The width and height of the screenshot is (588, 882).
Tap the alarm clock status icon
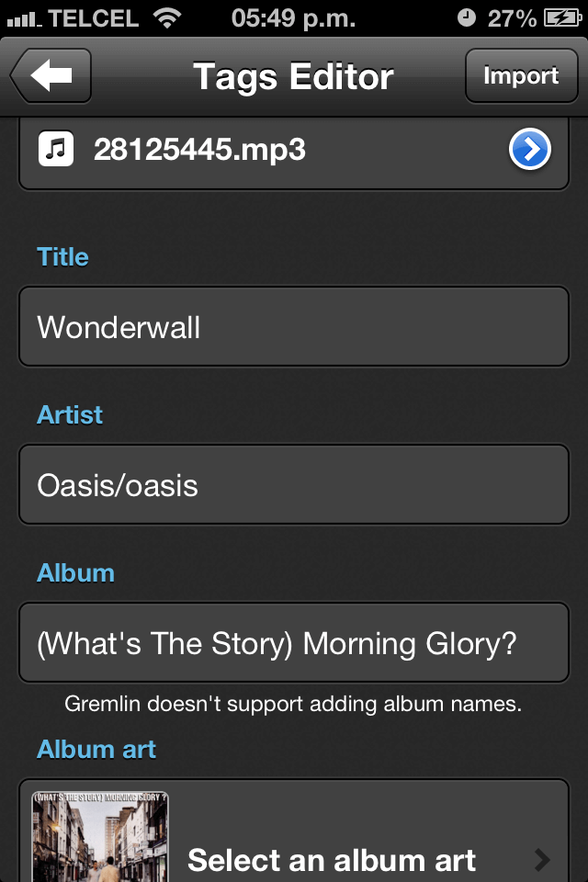coord(467,17)
